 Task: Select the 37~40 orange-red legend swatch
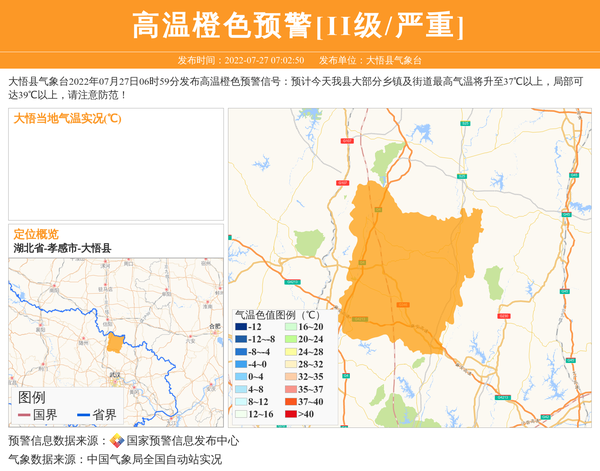[x=289, y=402]
